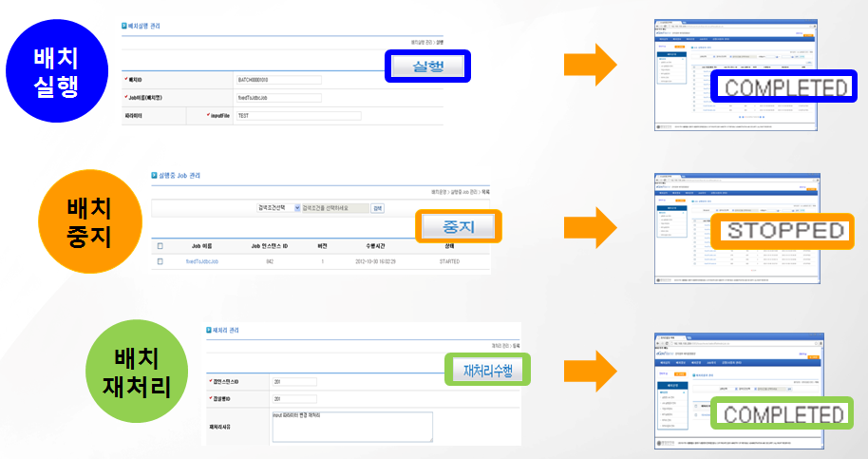The width and height of the screenshot is (868, 459).
Task: Open the fixedToJdbcJob job link
Action: coord(201,260)
